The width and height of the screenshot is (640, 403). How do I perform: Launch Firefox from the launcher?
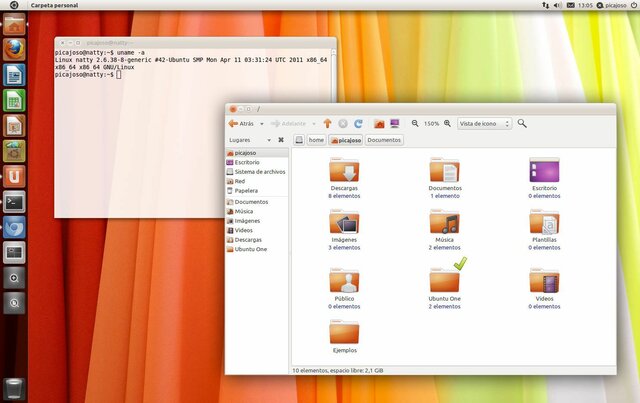tap(14, 49)
